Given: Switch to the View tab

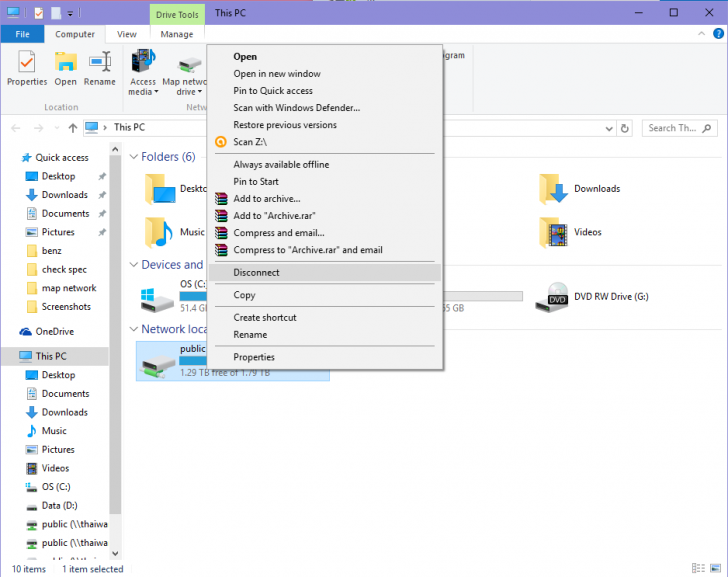Looking at the screenshot, I should [x=127, y=34].
